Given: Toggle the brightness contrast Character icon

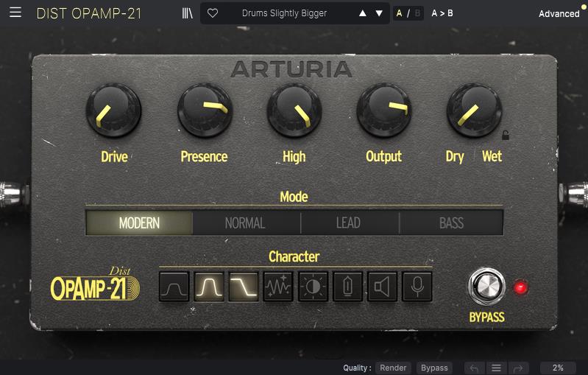Looking at the screenshot, I should (x=313, y=287).
